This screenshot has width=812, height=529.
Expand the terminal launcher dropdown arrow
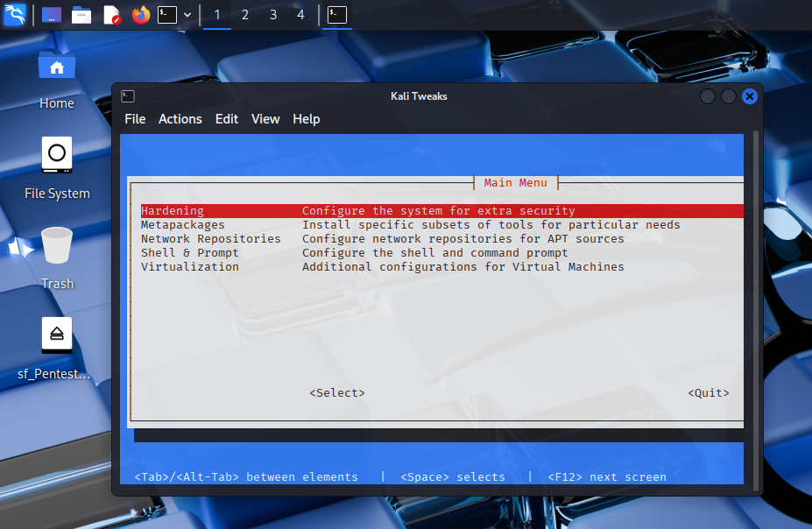(x=187, y=15)
